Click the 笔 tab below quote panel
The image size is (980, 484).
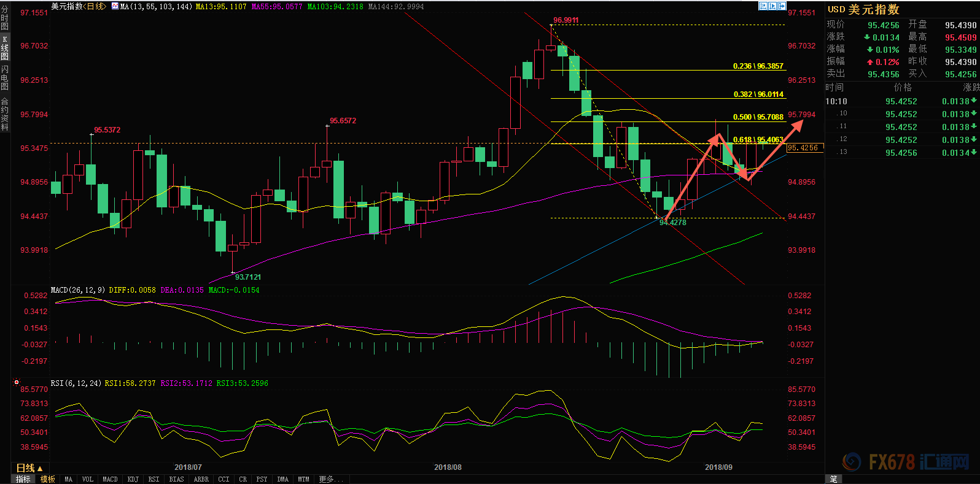[x=834, y=479]
